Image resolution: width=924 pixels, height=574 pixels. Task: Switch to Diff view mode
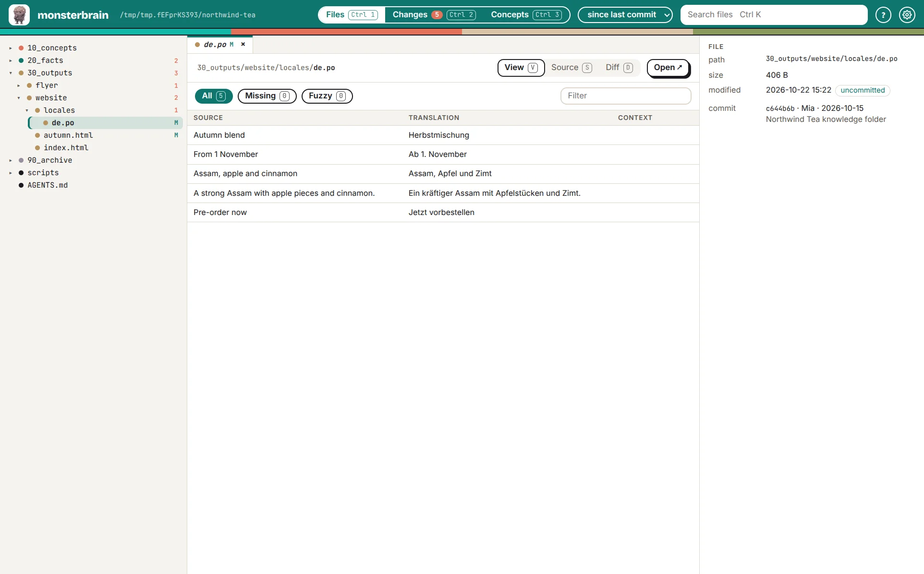coord(619,68)
